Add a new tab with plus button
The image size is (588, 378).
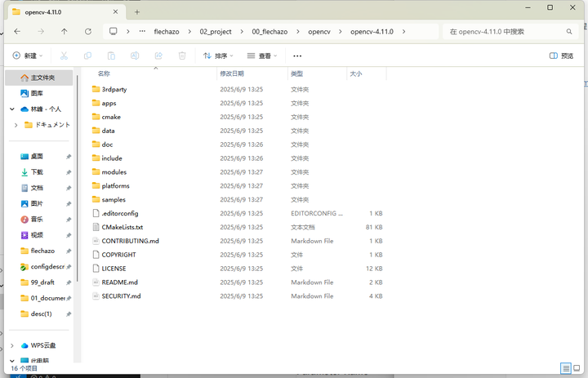pos(137,12)
